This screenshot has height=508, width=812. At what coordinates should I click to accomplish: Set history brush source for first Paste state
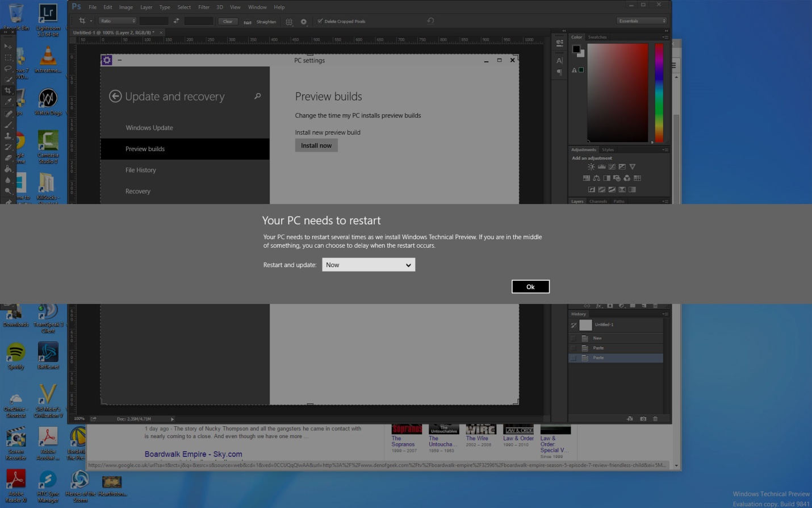click(x=574, y=348)
